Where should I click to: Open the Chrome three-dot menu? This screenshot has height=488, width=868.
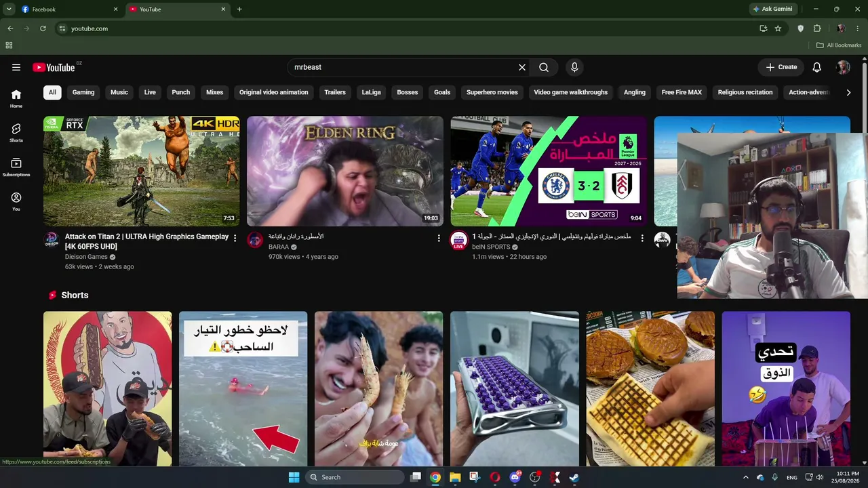coord(858,28)
